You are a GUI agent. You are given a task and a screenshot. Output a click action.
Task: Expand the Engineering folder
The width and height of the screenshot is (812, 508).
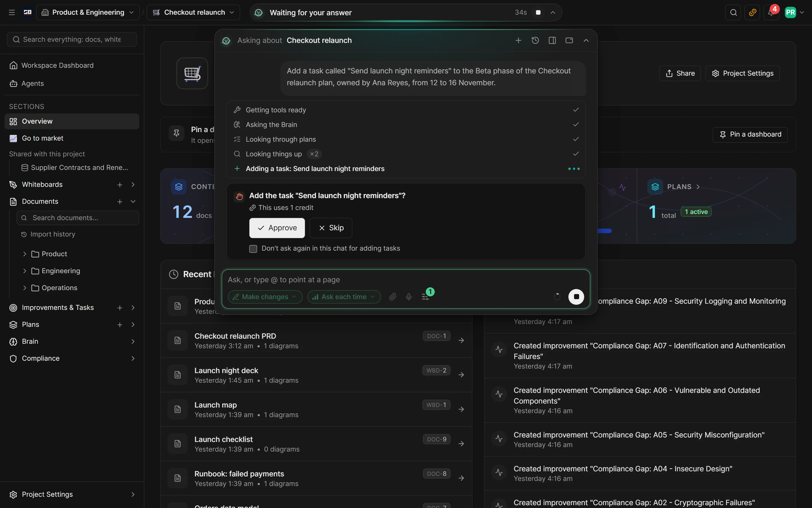point(25,271)
